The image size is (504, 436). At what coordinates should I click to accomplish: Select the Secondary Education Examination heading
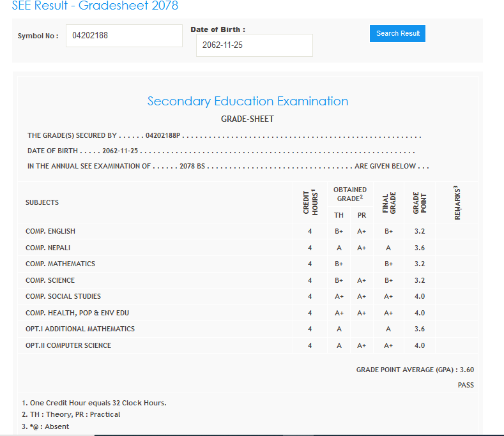(x=247, y=101)
